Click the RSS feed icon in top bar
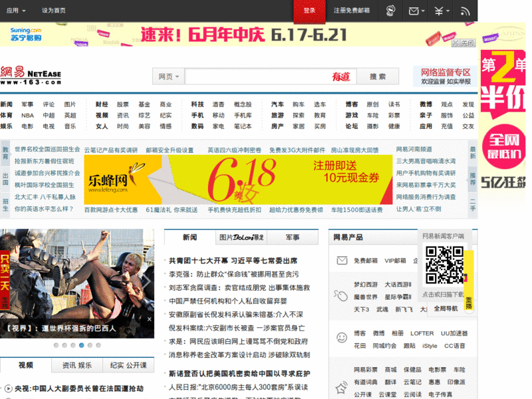This screenshot has width=532, height=399. tap(464, 11)
